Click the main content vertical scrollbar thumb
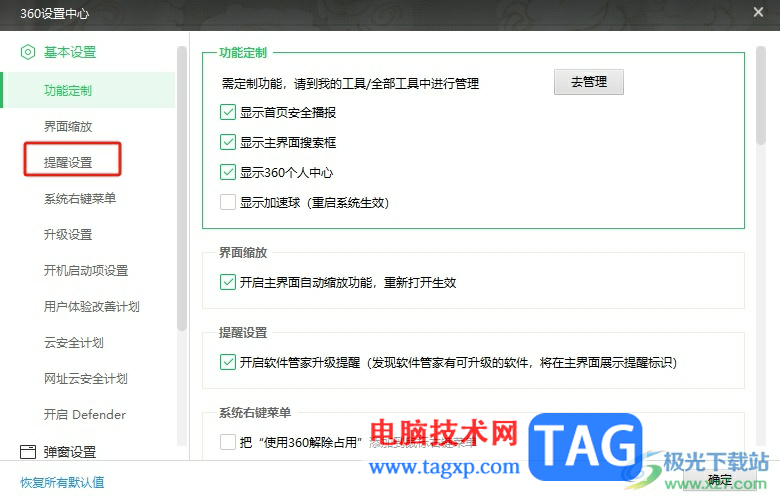Viewport: 780px width, 500px height. coord(760,96)
